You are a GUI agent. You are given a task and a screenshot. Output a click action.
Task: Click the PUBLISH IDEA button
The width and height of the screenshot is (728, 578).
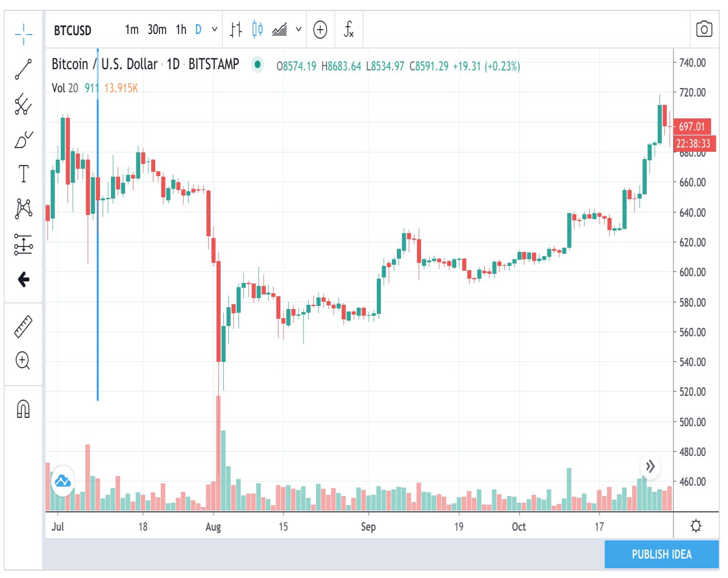pos(662,554)
